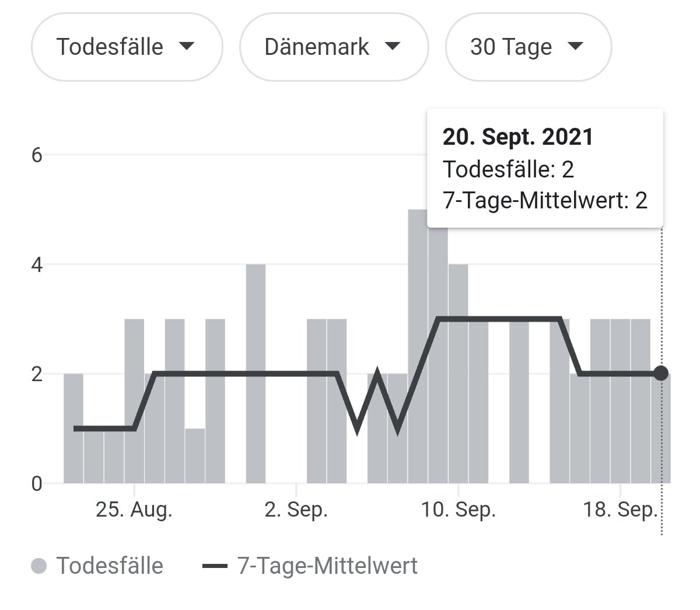The height and width of the screenshot is (610, 700).
Task: Click the 4-deaths bar before 2. Sep.
Action: click(x=256, y=374)
